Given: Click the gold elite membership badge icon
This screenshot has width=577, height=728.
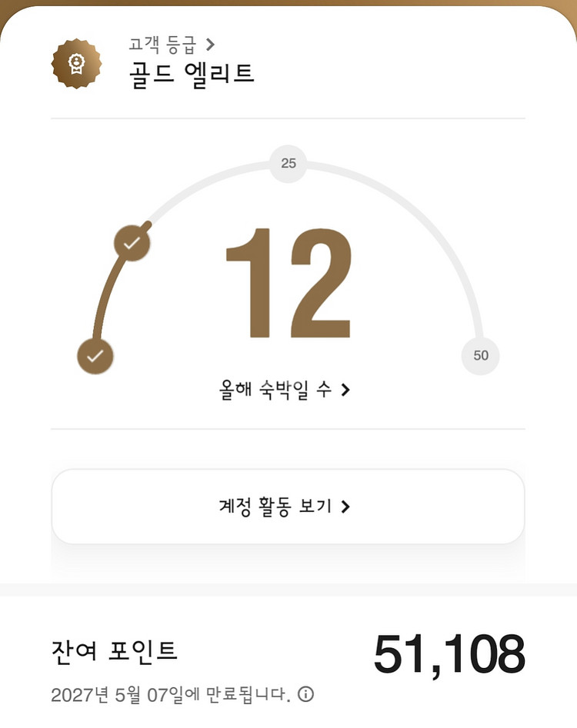Looking at the screenshot, I should point(77,64).
